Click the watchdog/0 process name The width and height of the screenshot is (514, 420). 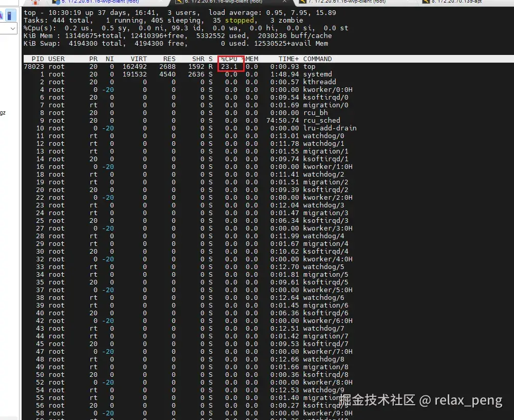(x=323, y=136)
